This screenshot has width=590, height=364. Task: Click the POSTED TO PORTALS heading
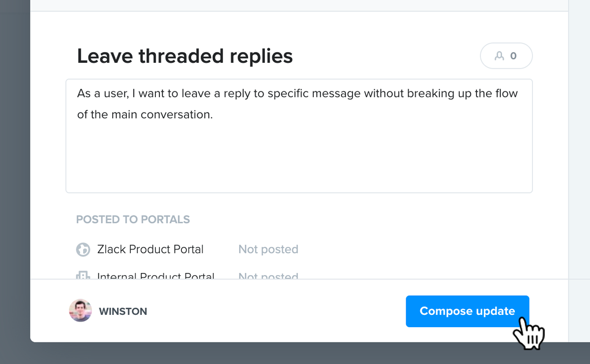133,220
